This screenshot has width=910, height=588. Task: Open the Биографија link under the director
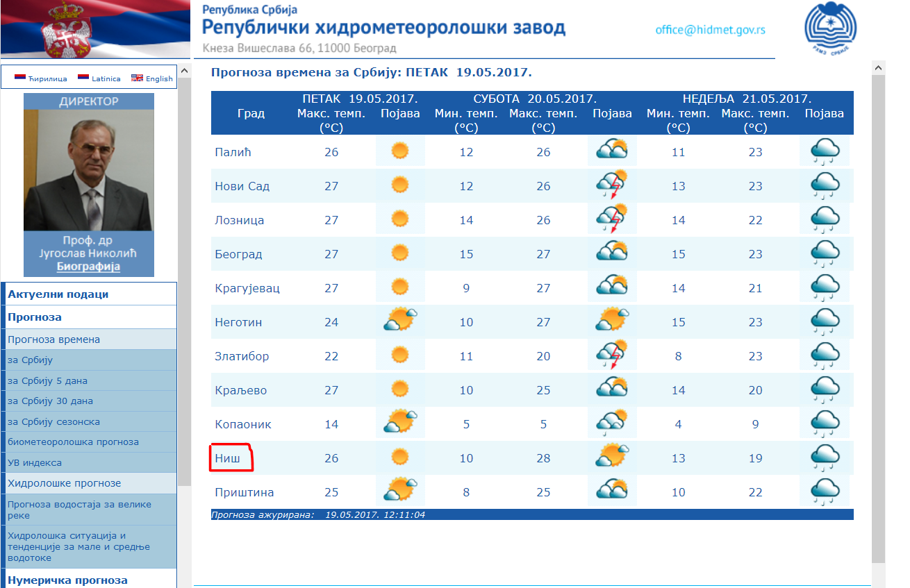tap(88, 267)
